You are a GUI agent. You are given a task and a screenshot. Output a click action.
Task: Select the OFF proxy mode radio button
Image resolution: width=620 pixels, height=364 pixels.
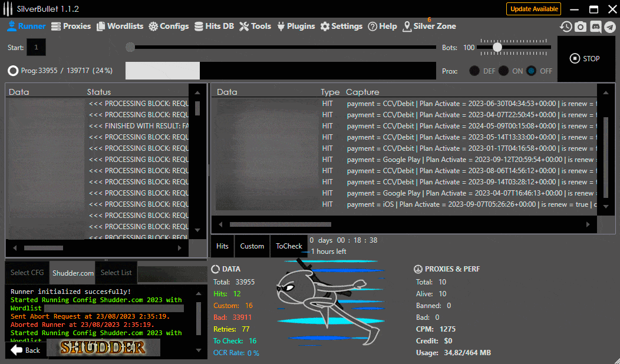click(x=532, y=71)
